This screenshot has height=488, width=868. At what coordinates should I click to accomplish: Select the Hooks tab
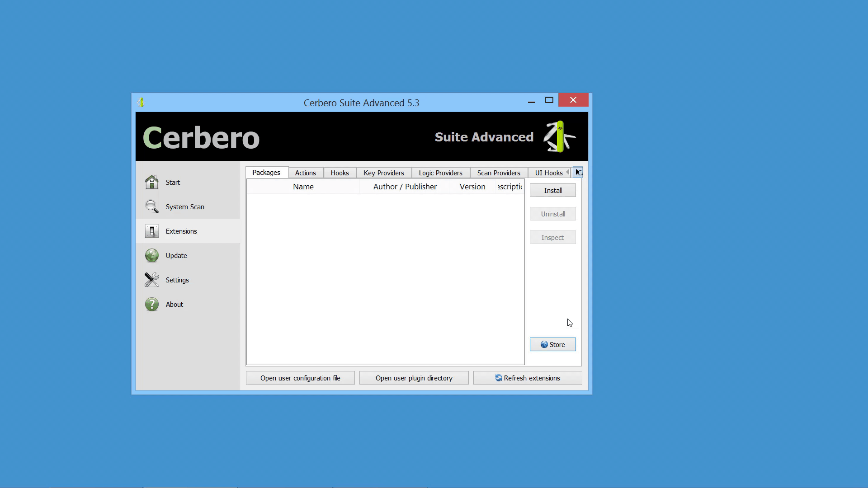point(340,172)
